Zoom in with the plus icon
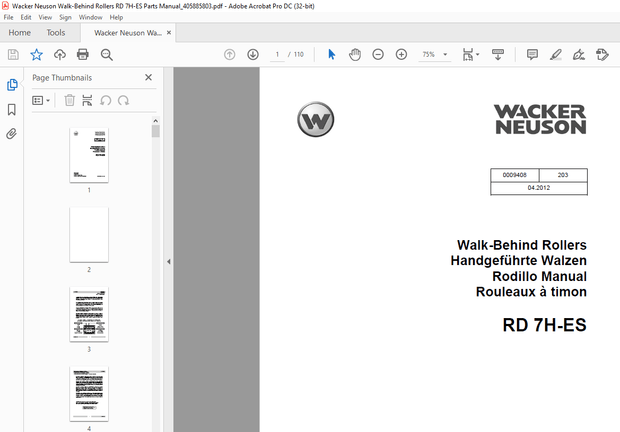Screen dimensions: 620x432 point(401,55)
